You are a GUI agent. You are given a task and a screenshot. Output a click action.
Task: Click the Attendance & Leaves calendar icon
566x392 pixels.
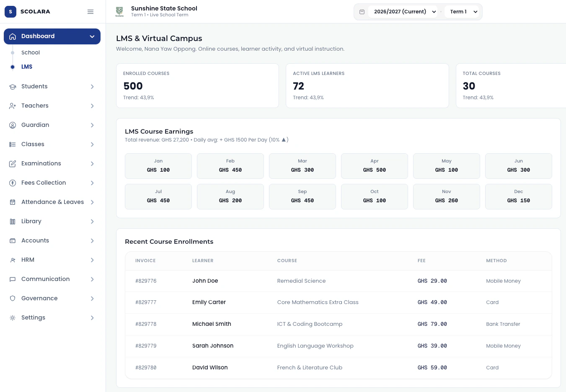pyautogui.click(x=13, y=202)
